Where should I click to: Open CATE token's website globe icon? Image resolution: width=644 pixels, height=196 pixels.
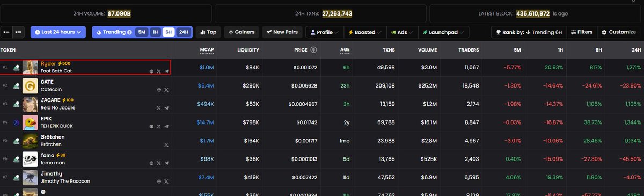pyautogui.click(x=159, y=89)
